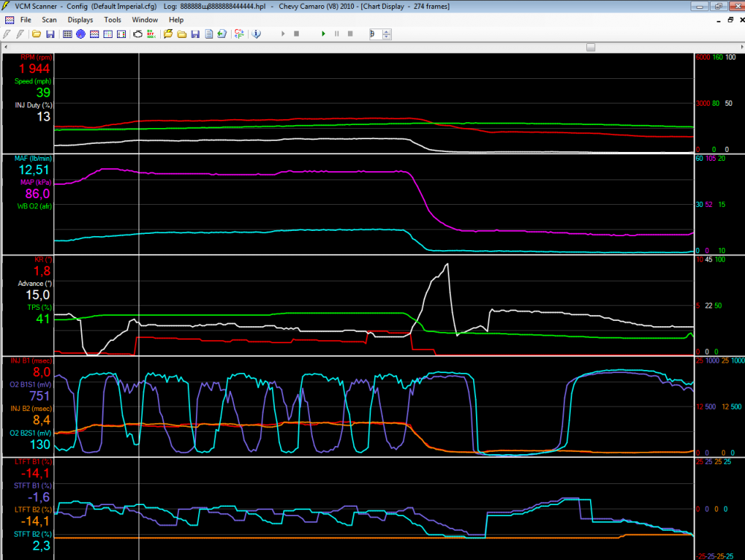The image size is (745, 560).
Task: Click the engine-shaped VCM controls icon
Action: (x=138, y=34)
